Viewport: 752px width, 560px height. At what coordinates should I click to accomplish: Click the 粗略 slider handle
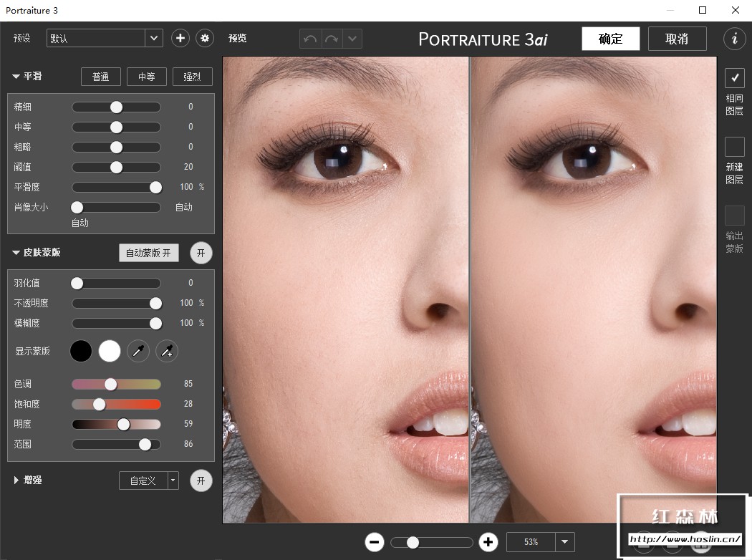116,148
